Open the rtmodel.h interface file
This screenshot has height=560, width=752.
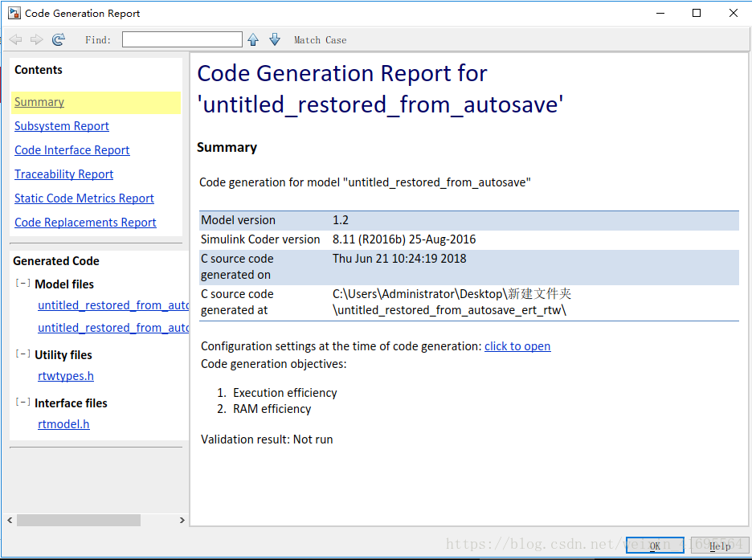coord(63,424)
